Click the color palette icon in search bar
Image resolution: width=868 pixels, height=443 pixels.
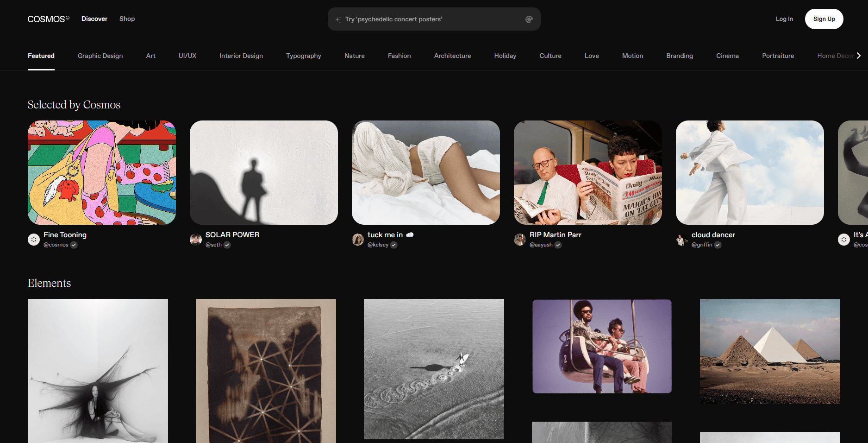point(529,19)
